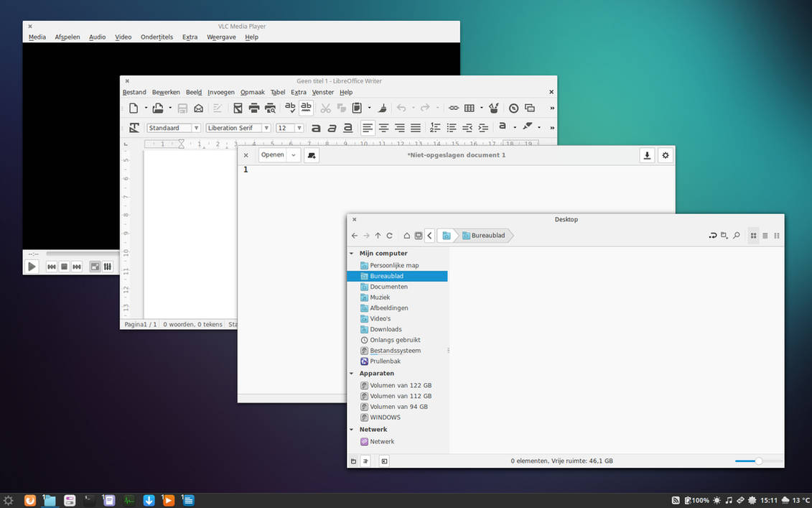Open the Weergave menu in VLC

click(221, 37)
